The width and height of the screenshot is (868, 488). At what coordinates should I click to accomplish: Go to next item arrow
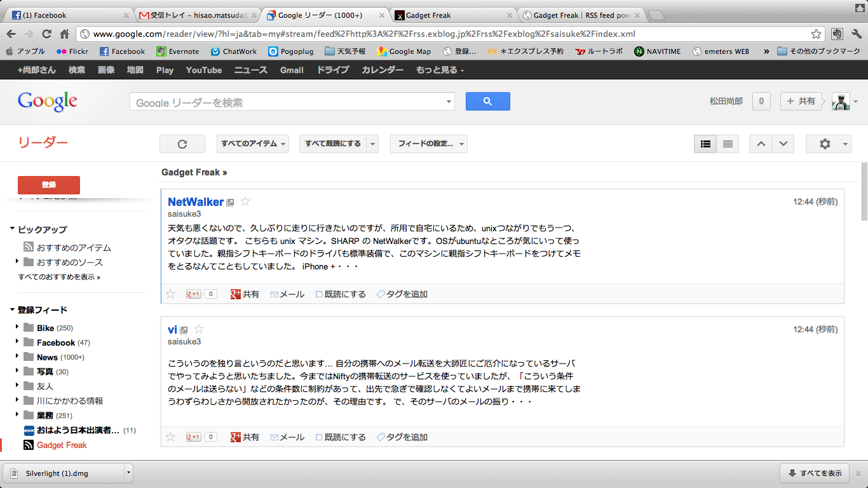[x=783, y=144]
